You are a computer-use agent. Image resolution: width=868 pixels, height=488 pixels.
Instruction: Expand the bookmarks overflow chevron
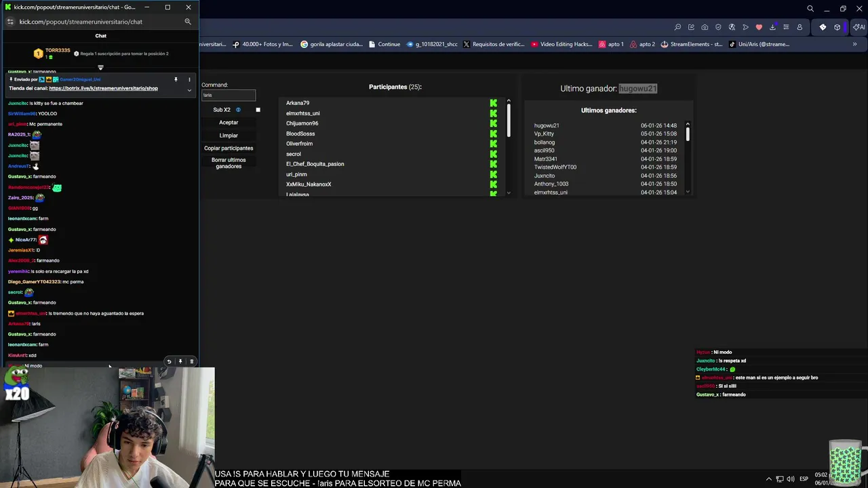(x=854, y=44)
